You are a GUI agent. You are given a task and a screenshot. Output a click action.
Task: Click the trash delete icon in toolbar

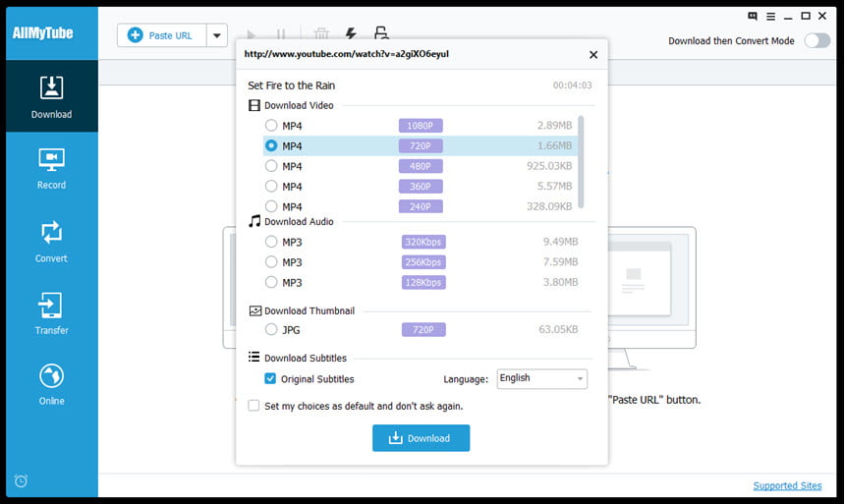tap(321, 34)
